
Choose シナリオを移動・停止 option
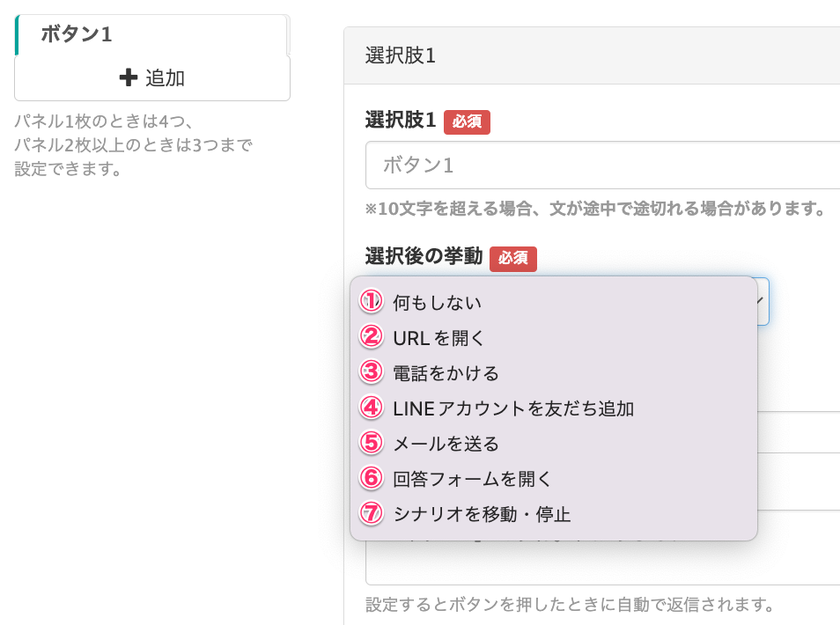(483, 514)
